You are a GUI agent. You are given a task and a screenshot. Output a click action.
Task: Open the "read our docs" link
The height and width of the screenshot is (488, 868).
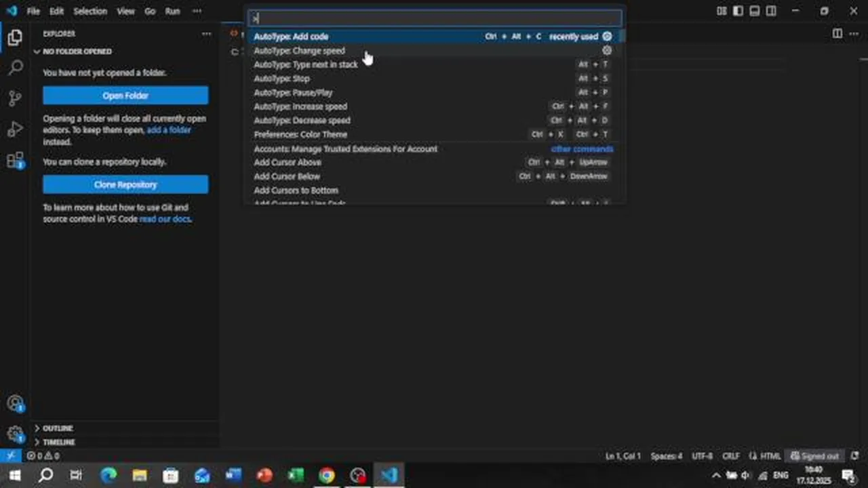pyautogui.click(x=165, y=220)
